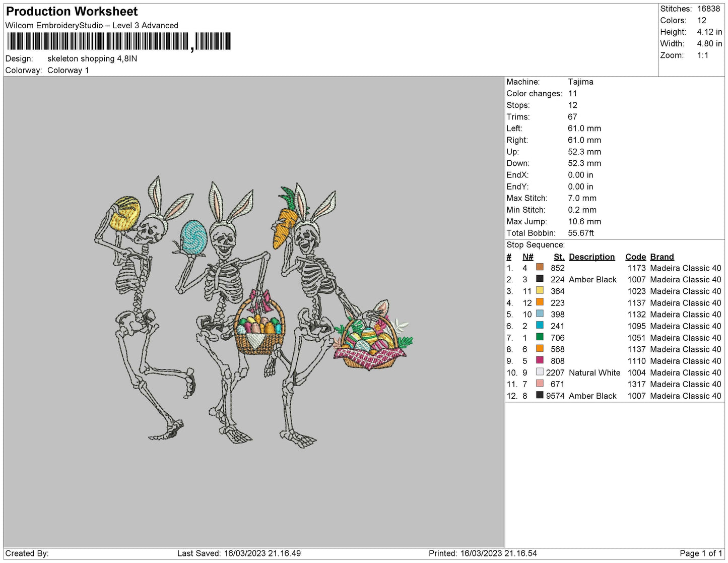
Task: Click the Page 1 of 1 indicator
Action: coord(701,553)
